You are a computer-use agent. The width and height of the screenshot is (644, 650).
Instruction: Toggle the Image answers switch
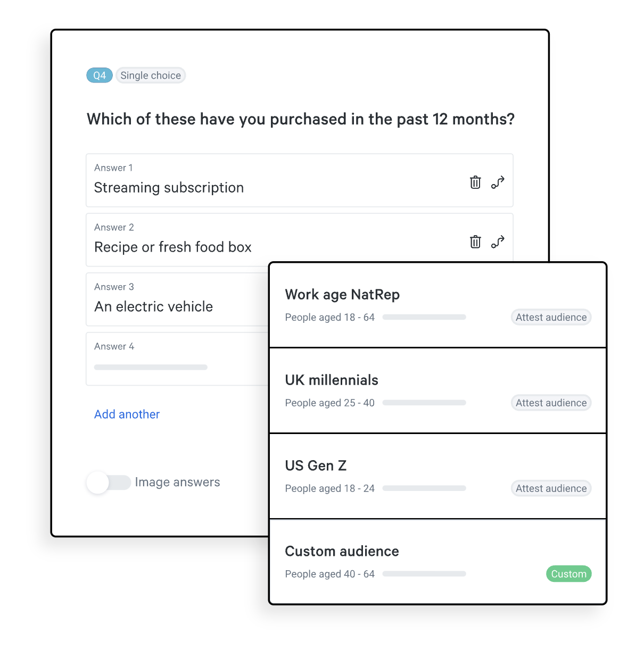coord(109,482)
